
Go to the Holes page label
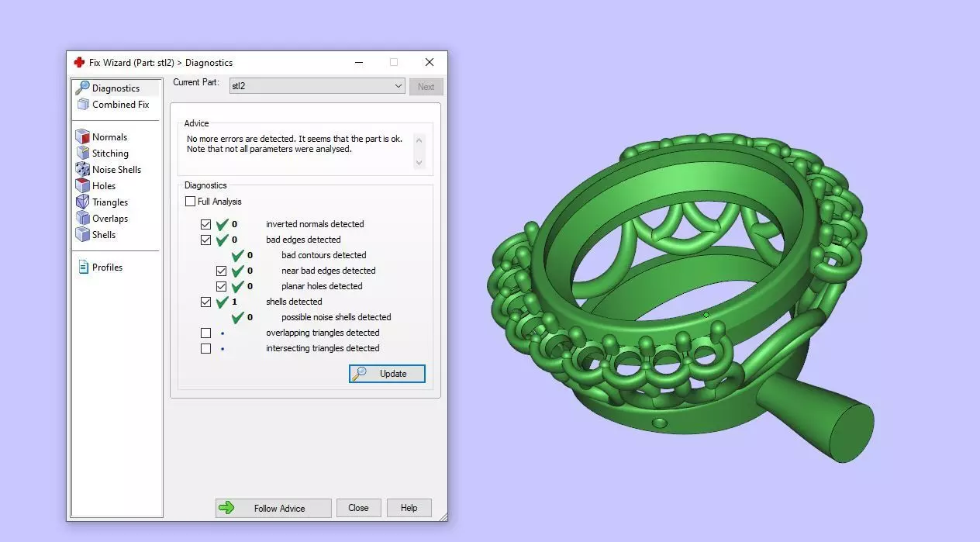click(x=104, y=186)
